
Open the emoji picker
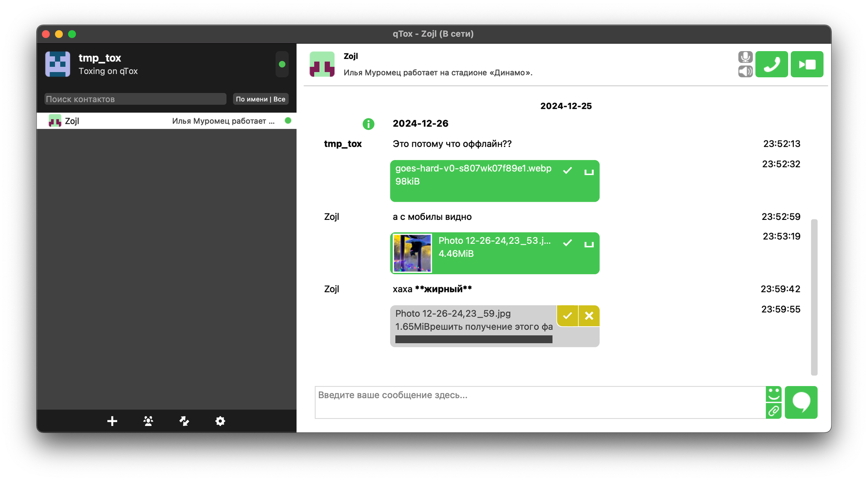[x=773, y=394]
